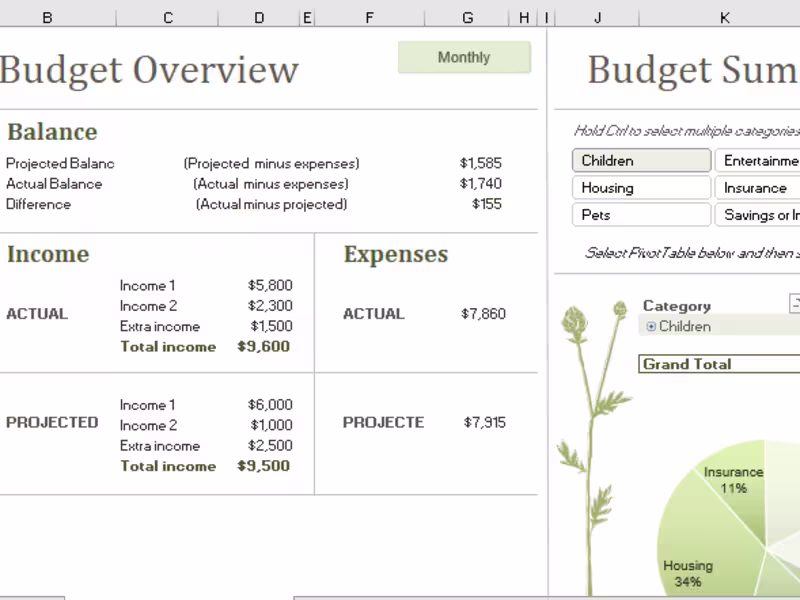Click actual Income 1 value $5,800
The image size is (800, 600).
tap(270, 285)
